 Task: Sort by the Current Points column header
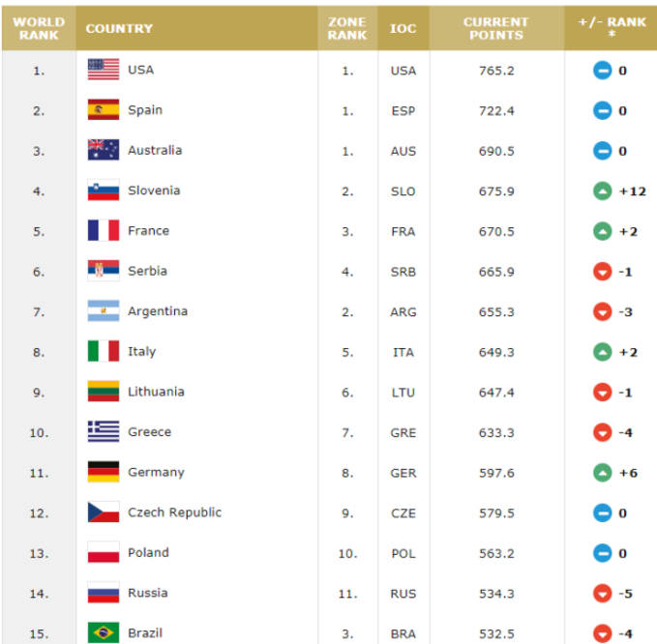click(x=496, y=28)
